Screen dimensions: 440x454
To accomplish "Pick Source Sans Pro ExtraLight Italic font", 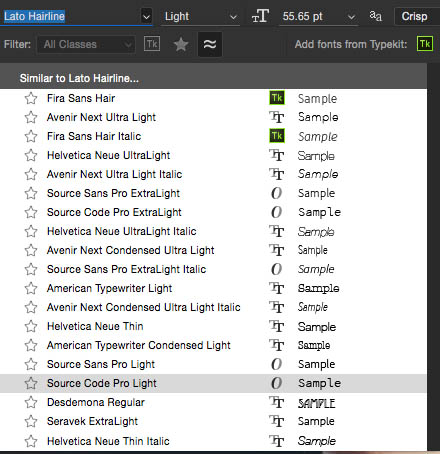I will 213,269.
